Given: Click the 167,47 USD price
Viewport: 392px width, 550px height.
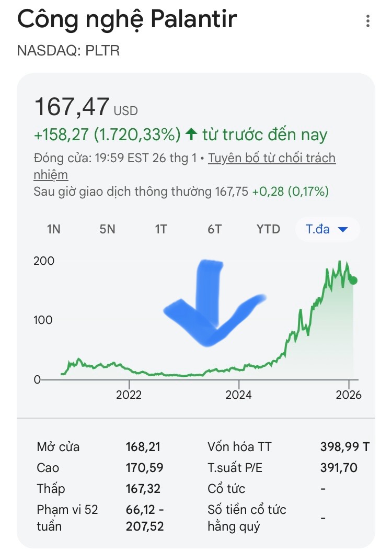Looking at the screenshot, I should point(86,107).
